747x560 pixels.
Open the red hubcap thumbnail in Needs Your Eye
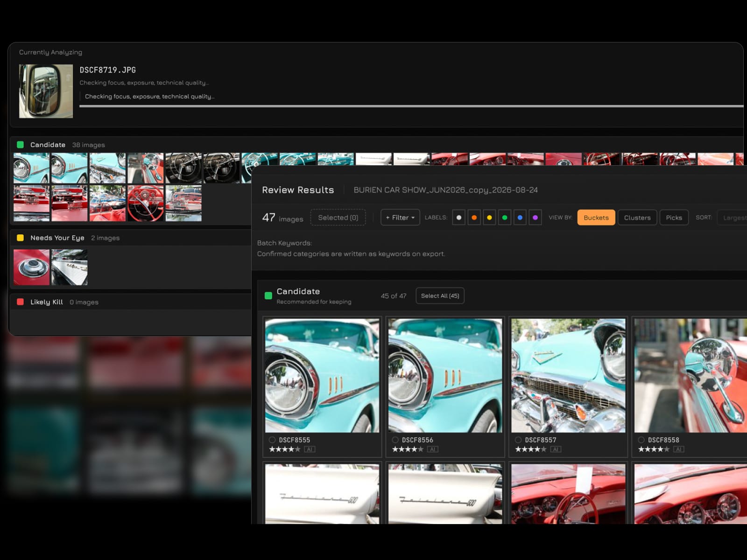(31, 267)
